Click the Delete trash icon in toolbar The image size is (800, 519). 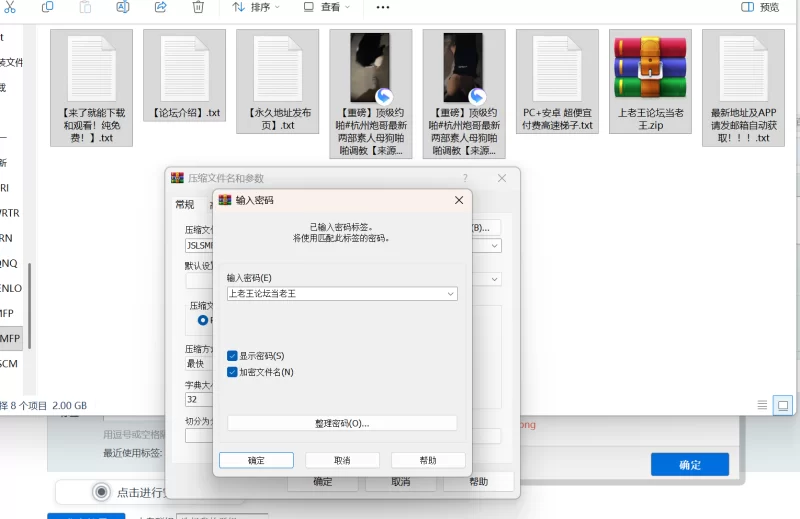198,7
